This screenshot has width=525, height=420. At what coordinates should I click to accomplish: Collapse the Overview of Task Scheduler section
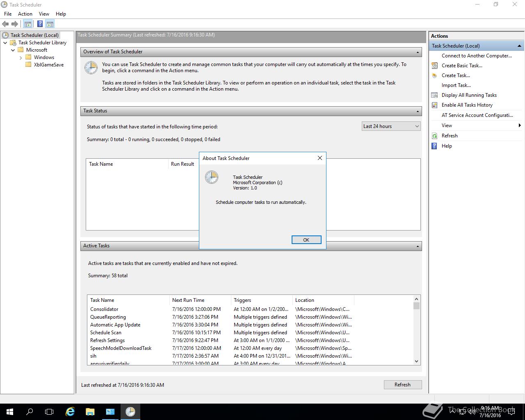pos(418,52)
